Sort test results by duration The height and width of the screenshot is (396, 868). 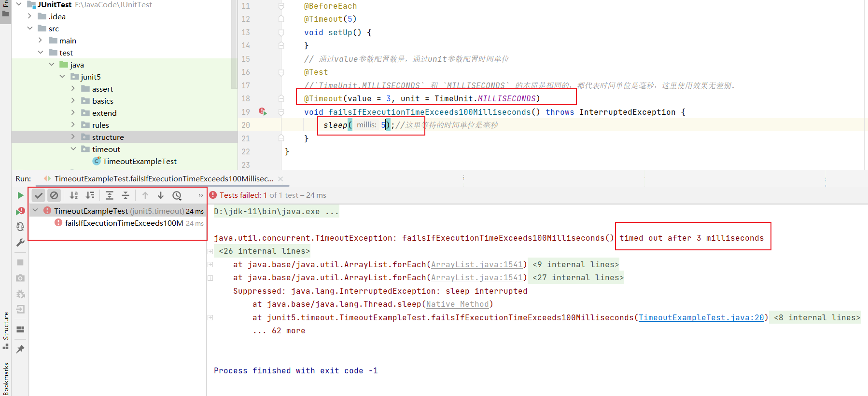coord(90,195)
